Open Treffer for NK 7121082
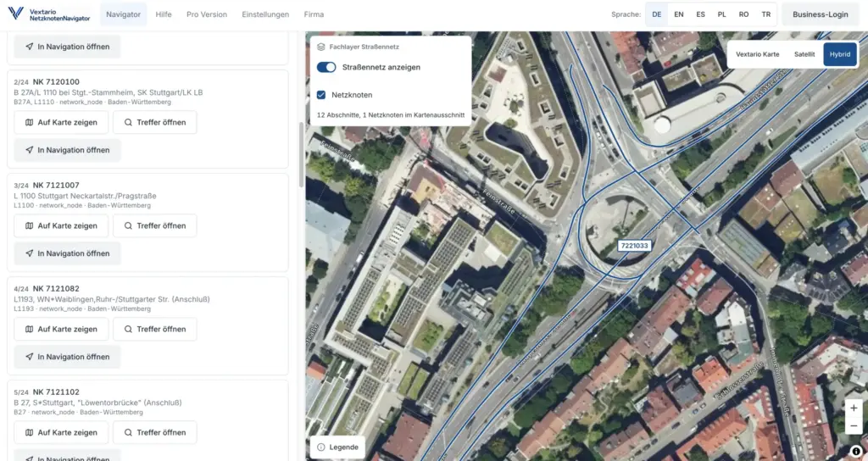This screenshot has height=461, width=868. pyautogui.click(x=155, y=330)
